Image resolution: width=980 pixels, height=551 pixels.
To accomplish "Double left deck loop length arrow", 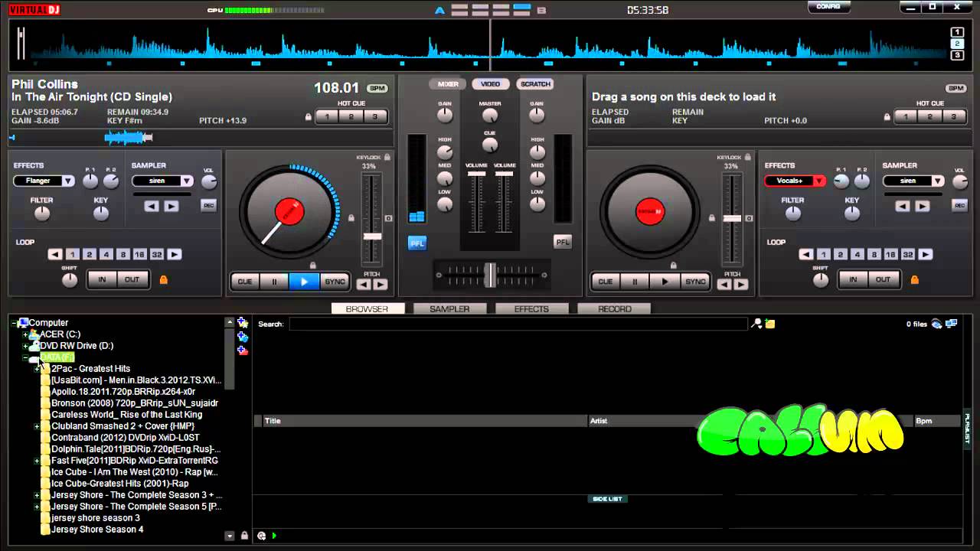I will tap(175, 255).
